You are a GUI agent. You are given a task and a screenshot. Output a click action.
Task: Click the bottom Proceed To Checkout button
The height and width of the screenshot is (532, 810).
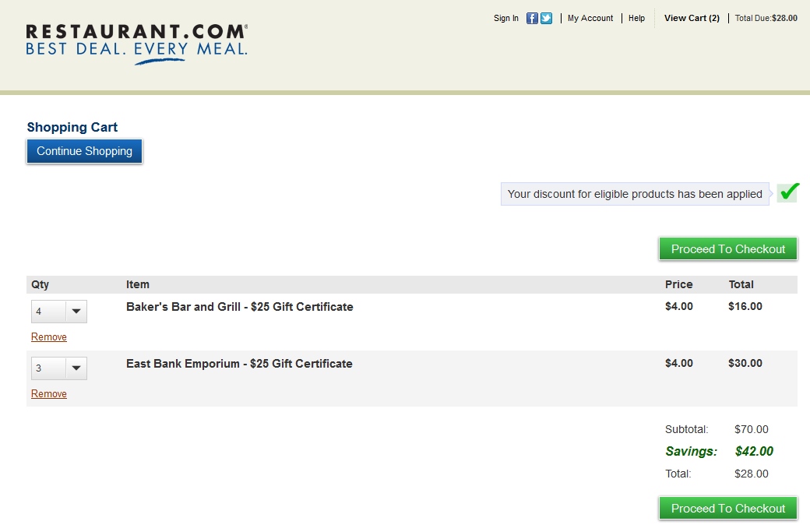[727, 509]
